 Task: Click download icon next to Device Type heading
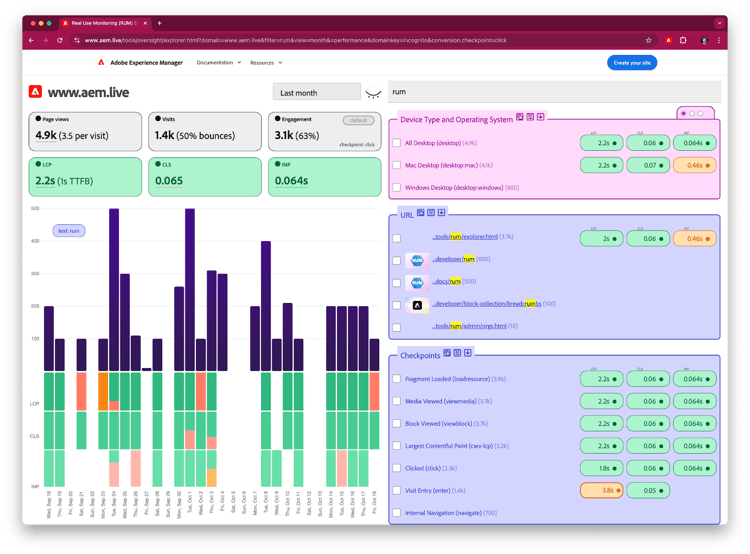point(540,117)
